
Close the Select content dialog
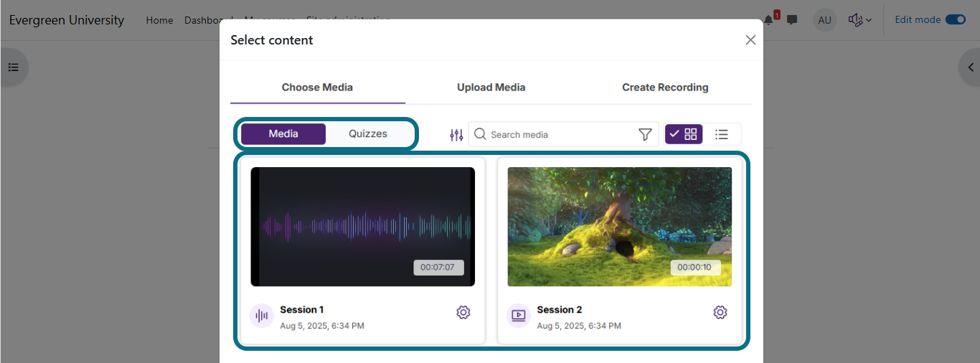[x=750, y=40]
